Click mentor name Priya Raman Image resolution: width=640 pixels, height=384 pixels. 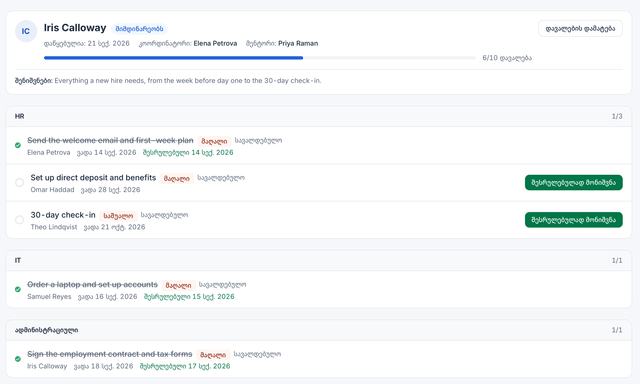click(x=298, y=43)
